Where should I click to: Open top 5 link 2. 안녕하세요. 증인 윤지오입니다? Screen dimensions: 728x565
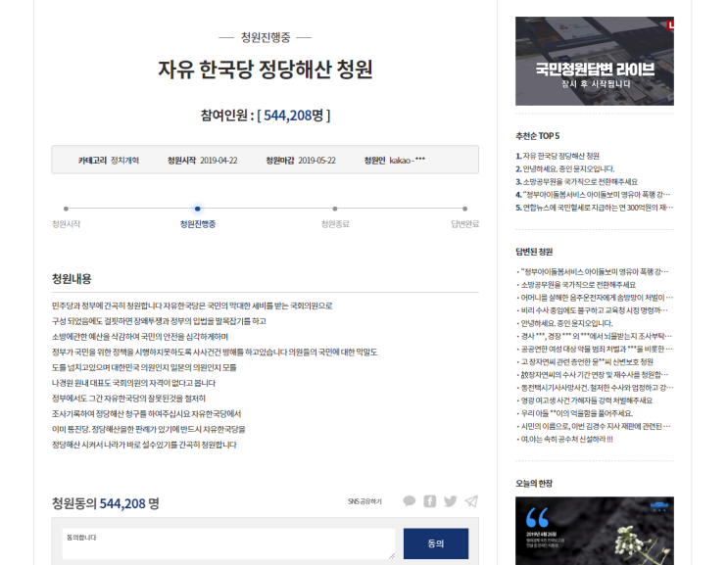point(565,168)
